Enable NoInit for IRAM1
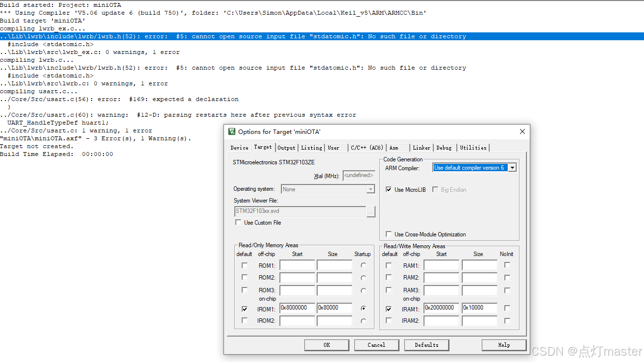This screenshot has height=362, width=644. (507, 309)
